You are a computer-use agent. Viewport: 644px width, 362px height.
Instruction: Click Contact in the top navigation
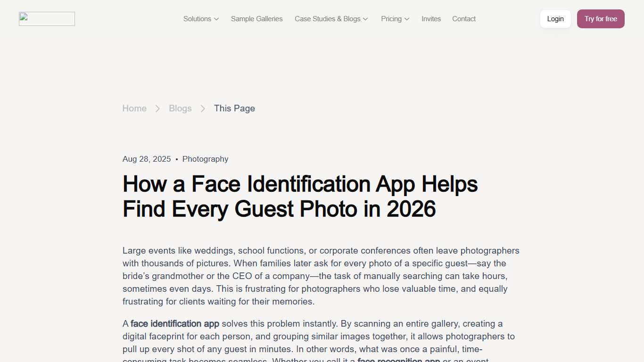pyautogui.click(x=463, y=19)
